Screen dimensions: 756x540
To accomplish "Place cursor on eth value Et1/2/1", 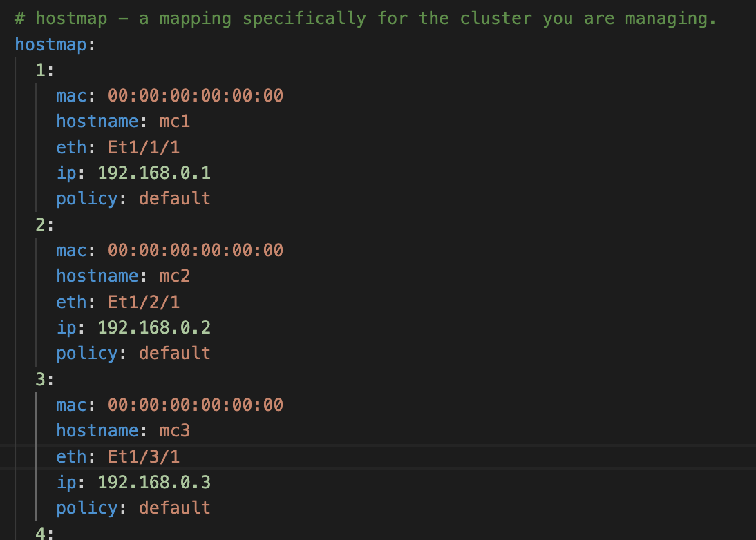I will [x=144, y=302].
